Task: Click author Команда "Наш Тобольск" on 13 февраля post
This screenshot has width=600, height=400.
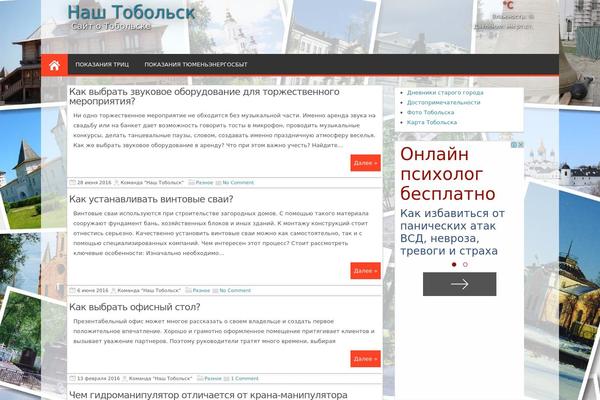Action: [x=161, y=379]
